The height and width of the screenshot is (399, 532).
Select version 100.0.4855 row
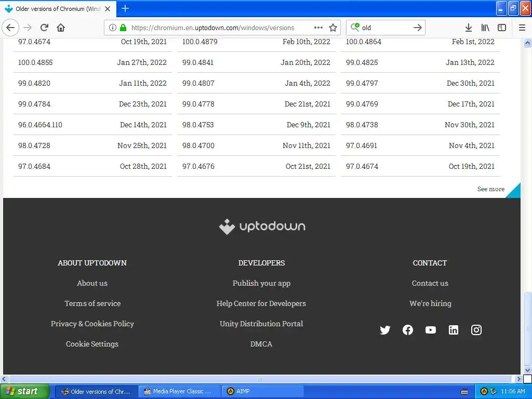(x=92, y=62)
